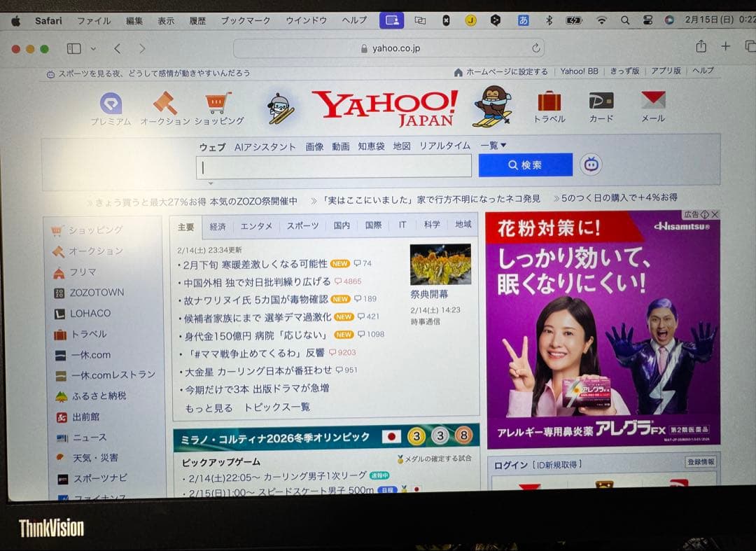Click the Safari share icon
This screenshot has width=756, height=551.
pos(701,47)
